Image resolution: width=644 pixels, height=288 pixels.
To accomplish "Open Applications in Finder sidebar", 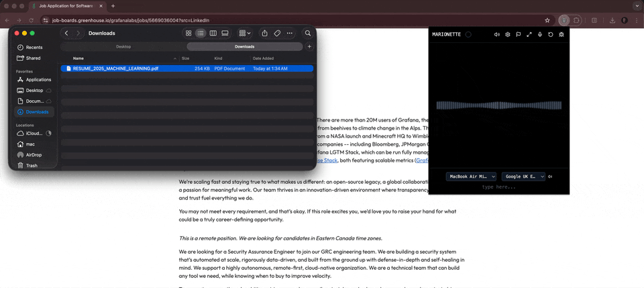I will click(x=34, y=80).
